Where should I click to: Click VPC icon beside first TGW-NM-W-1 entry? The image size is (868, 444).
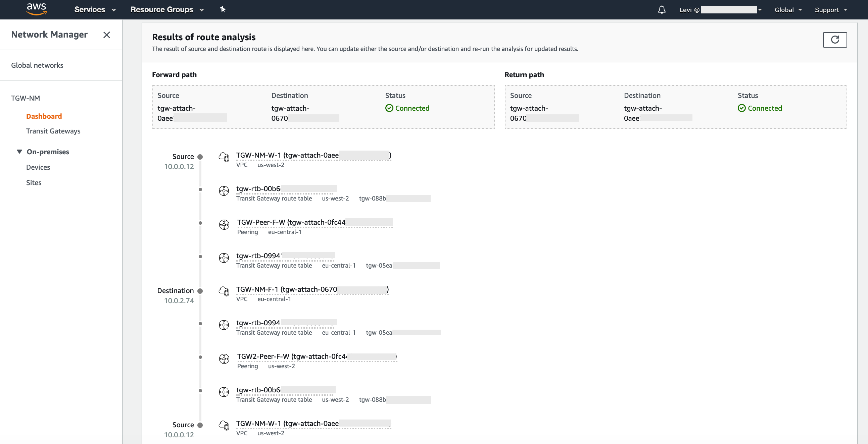(224, 157)
